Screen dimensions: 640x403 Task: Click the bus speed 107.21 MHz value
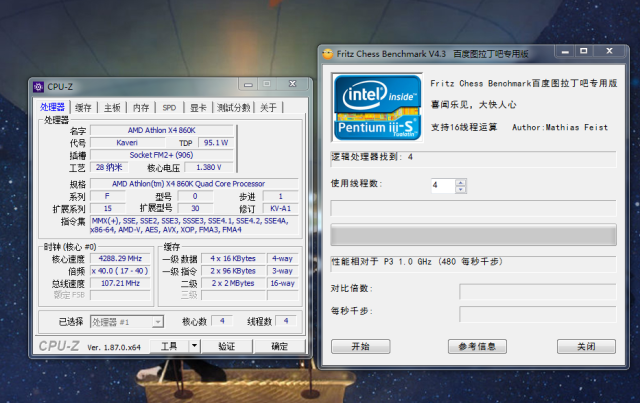point(120,283)
